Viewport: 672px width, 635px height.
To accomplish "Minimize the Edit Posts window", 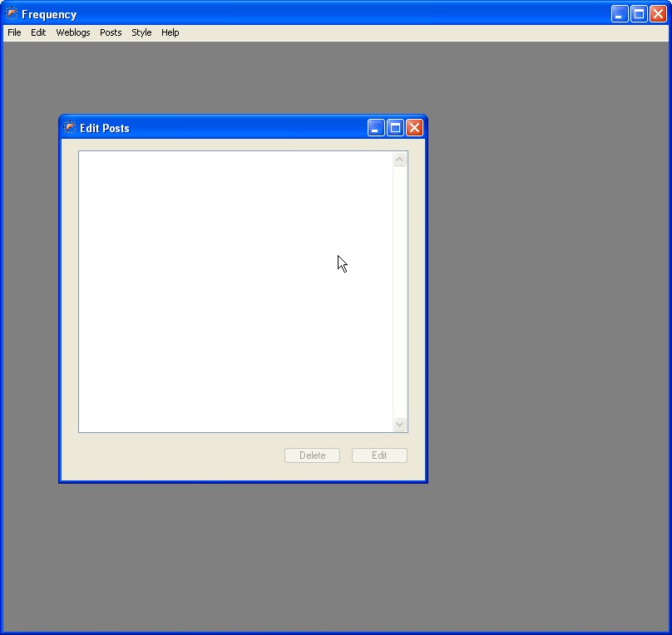I will coord(376,128).
